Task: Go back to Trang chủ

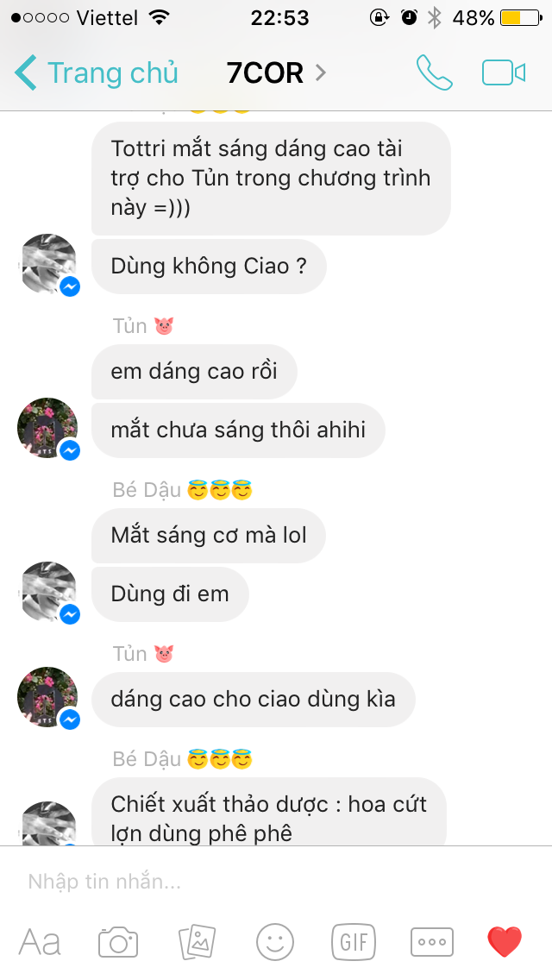Action: 97,72
